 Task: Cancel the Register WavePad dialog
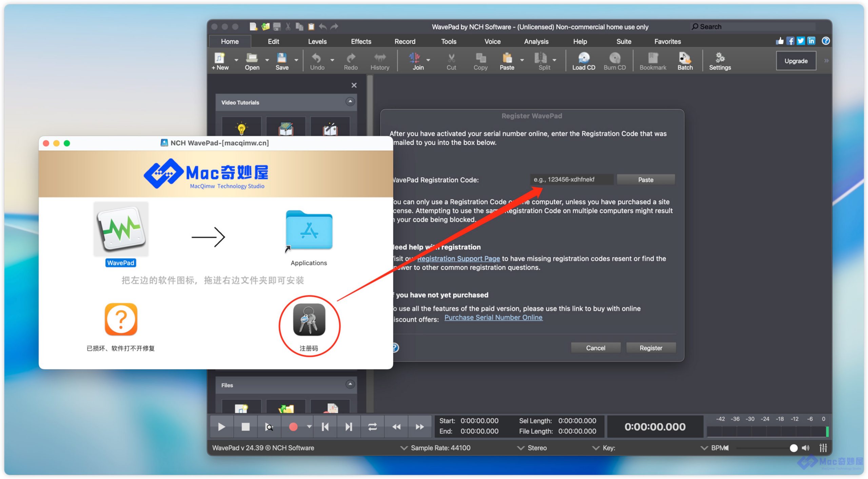[595, 348]
